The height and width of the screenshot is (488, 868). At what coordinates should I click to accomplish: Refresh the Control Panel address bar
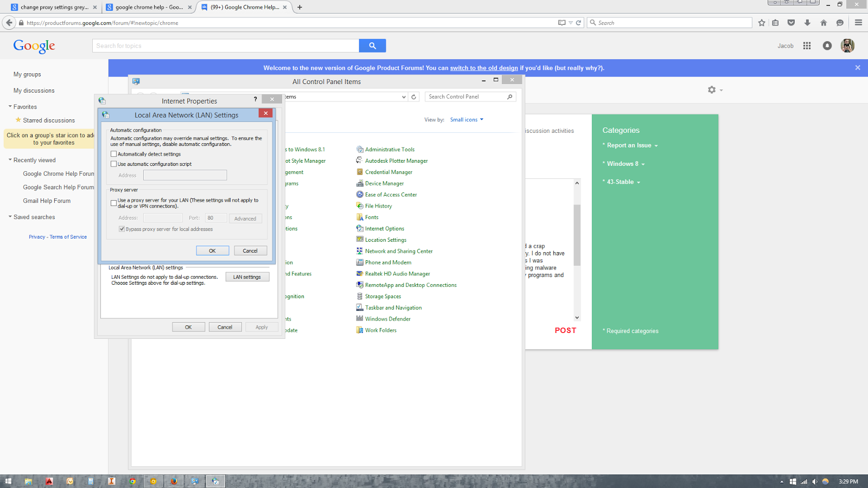click(x=413, y=97)
